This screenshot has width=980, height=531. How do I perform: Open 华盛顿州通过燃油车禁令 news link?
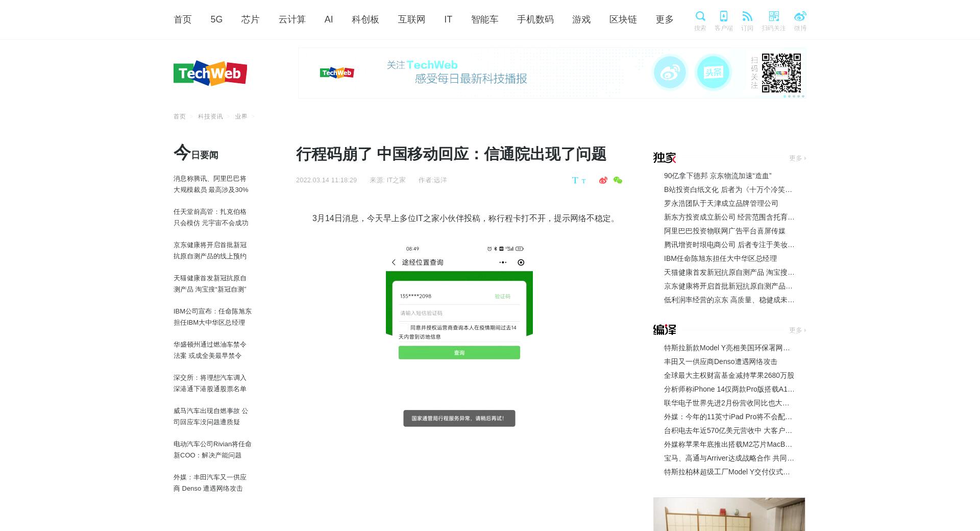210,350
